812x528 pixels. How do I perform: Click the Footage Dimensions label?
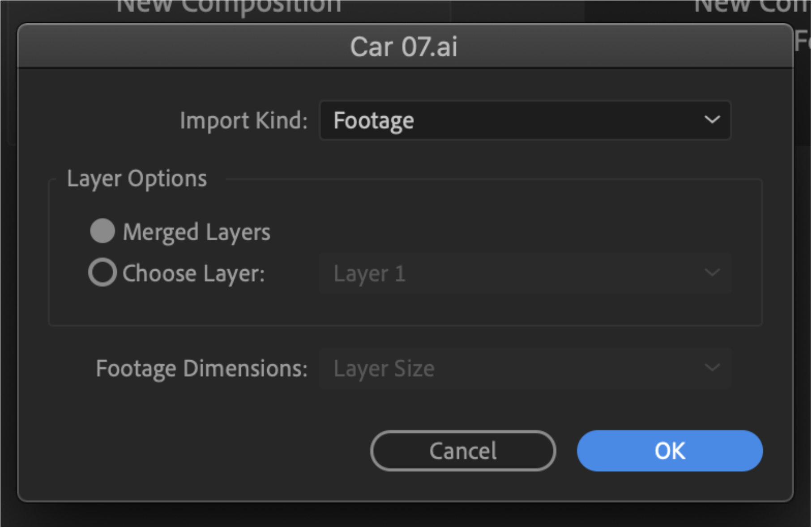coord(202,369)
